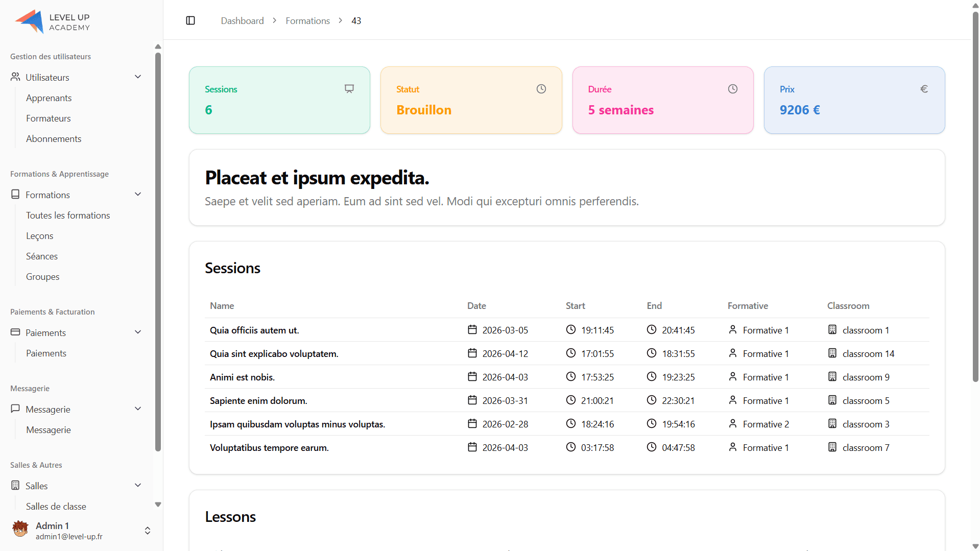This screenshot has height=551, width=980.
Task: Click the clock icon in Statut card
Action: coord(541,89)
